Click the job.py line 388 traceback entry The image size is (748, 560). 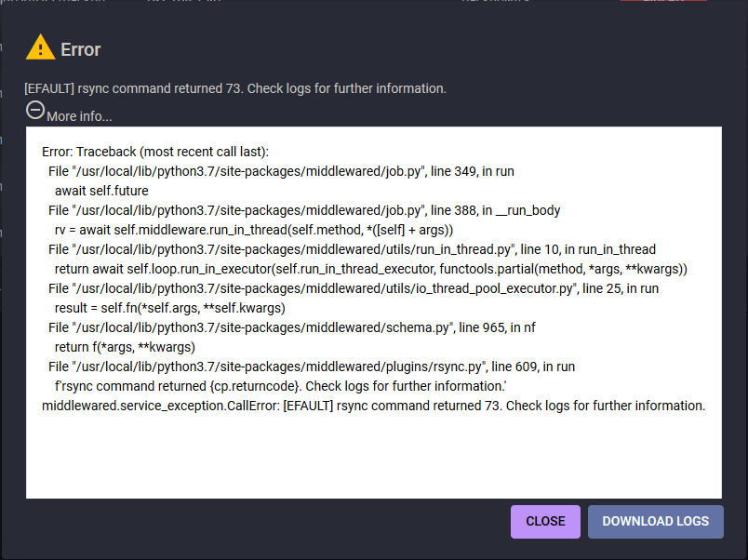[304, 210]
